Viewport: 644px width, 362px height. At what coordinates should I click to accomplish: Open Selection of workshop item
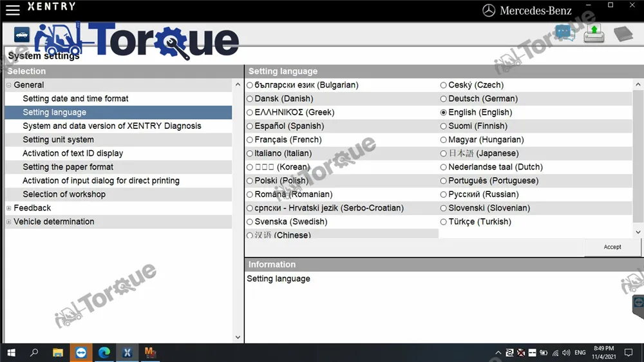coord(118,195)
